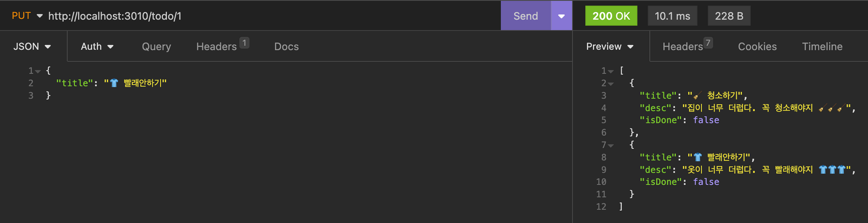Click the 228 B size badge

(729, 16)
